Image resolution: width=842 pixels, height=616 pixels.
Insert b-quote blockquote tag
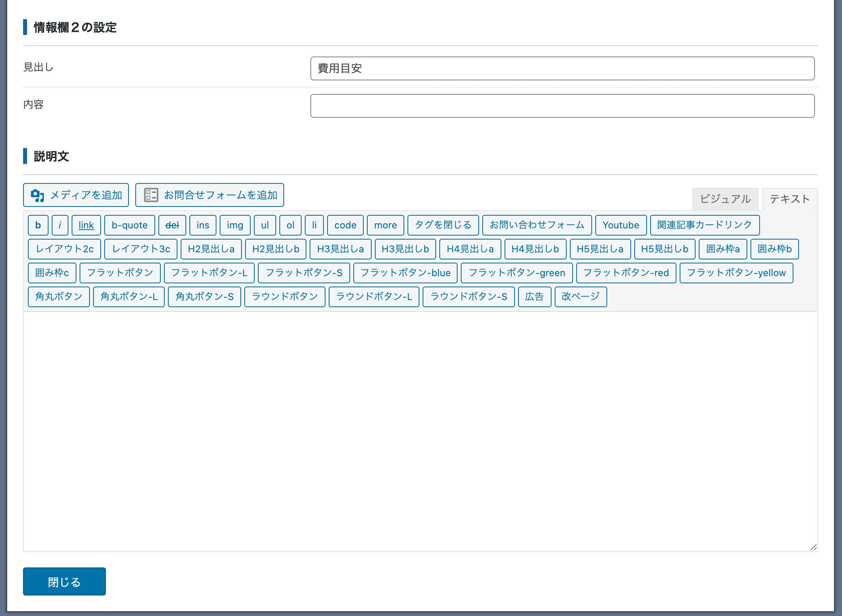pyautogui.click(x=130, y=225)
